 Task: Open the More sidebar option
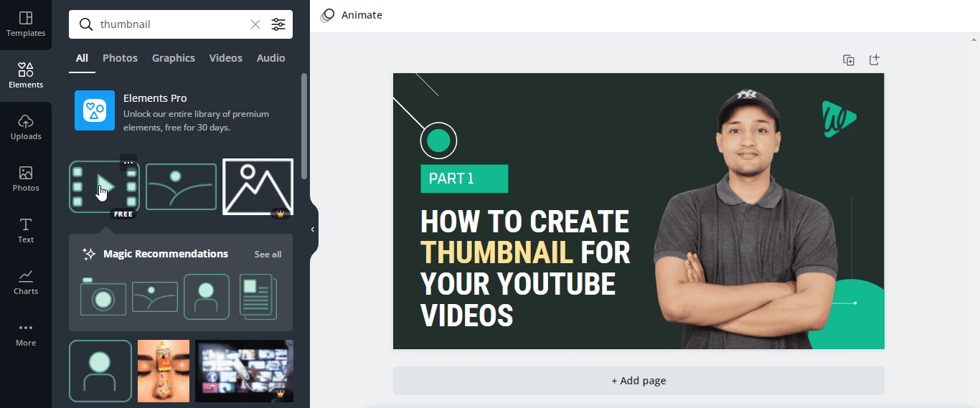pyautogui.click(x=26, y=334)
